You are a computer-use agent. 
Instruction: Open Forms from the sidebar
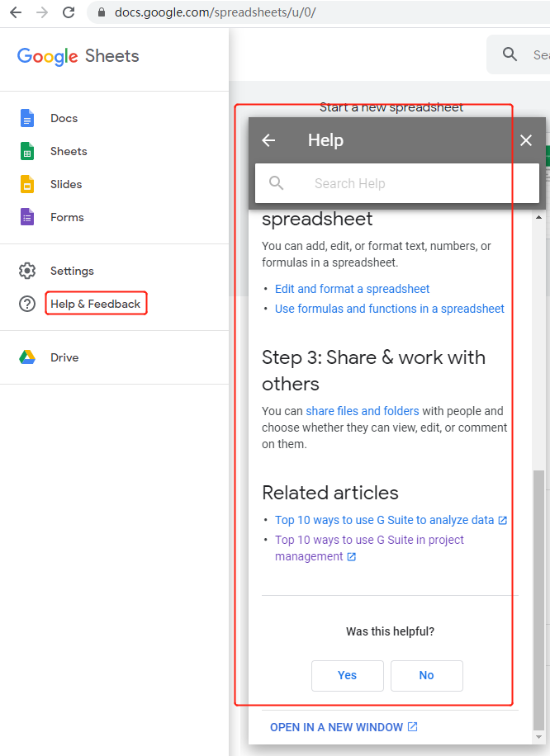pyautogui.click(x=67, y=217)
